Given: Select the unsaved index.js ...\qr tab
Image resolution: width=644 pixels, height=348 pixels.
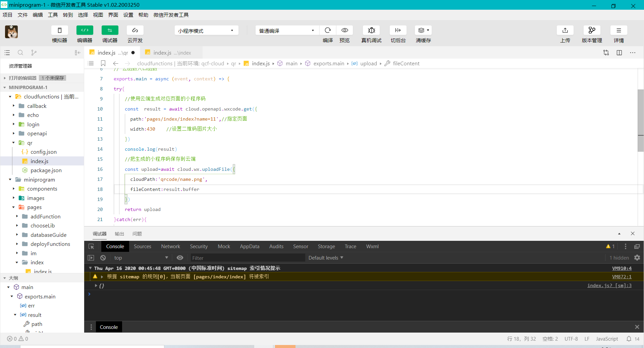Looking at the screenshot, I should (x=112, y=53).
